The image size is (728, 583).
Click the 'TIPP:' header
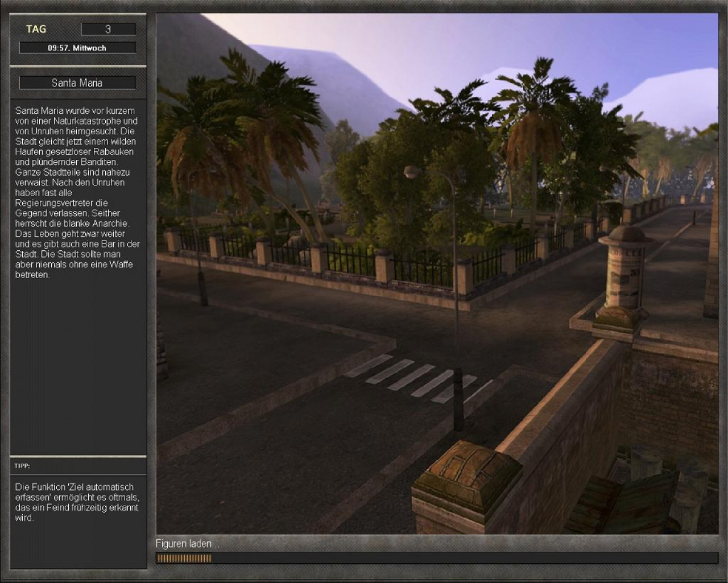point(22,466)
